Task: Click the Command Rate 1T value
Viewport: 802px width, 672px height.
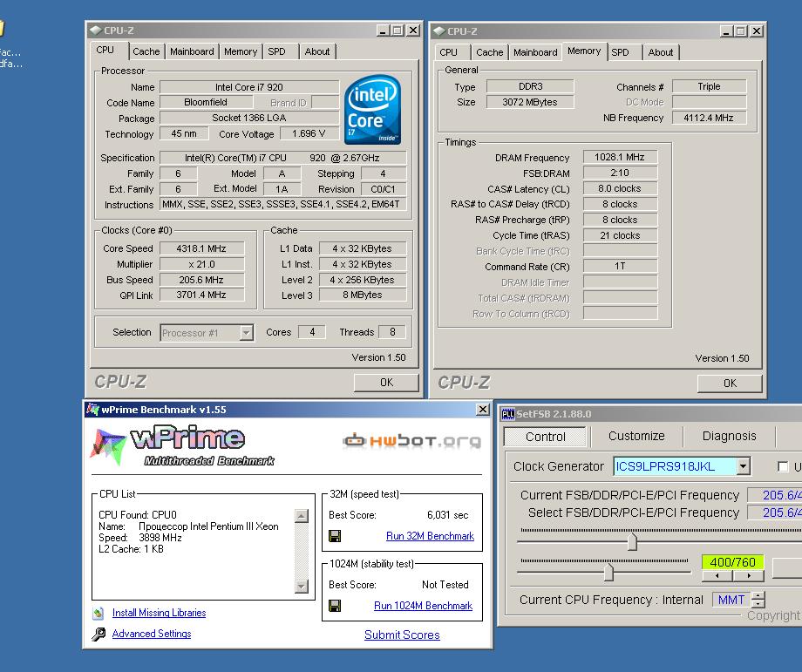Action: point(620,266)
